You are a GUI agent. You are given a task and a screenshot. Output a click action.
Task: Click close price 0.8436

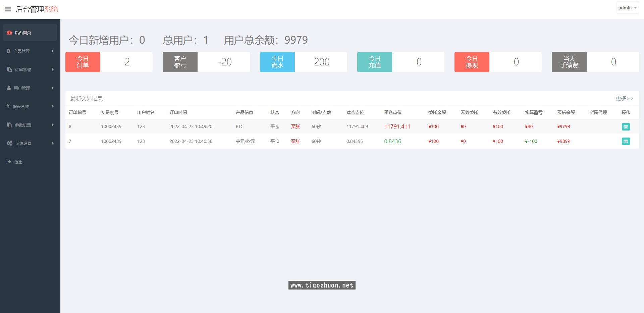click(x=393, y=141)
